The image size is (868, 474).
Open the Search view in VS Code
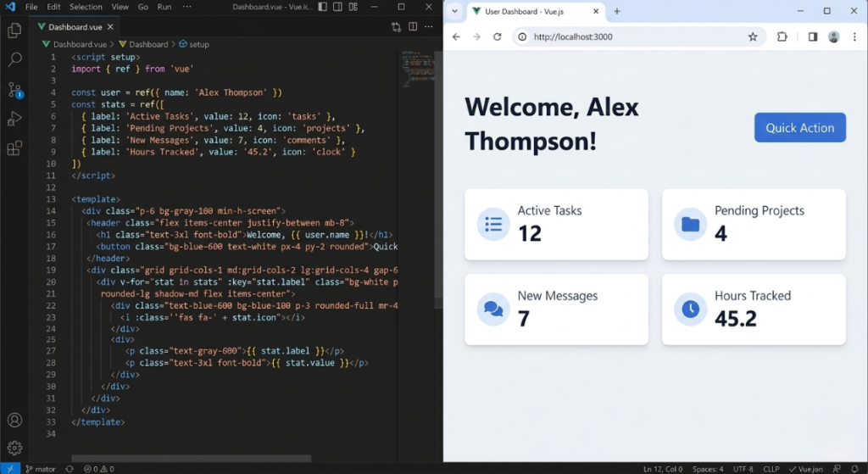[14, 59]
